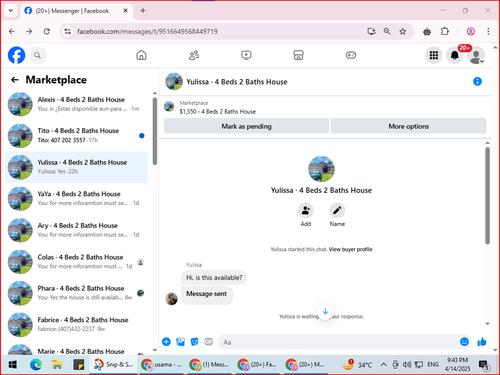The image size is (500, 375).
Task: Open the View buyer profile link
Action: tap(350, 249)
